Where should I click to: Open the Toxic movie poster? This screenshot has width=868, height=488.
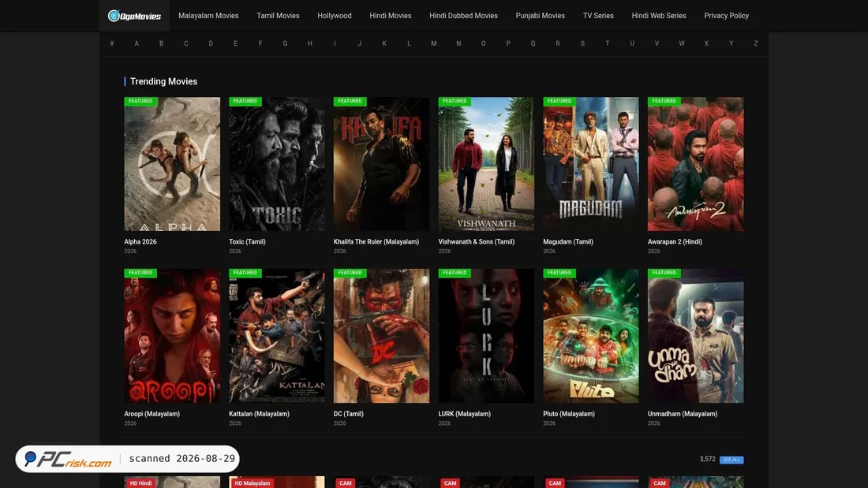click(x=277, y=164)
